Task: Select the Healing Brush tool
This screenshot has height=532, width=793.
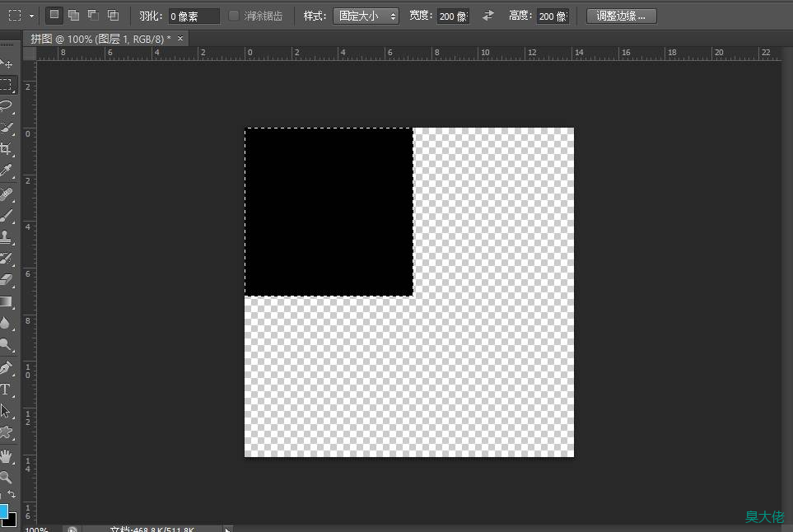Action: click(7, 194)
